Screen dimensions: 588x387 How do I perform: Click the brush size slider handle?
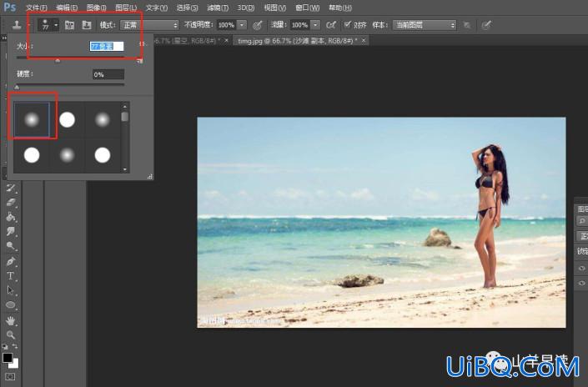click(x=58, y=60)
